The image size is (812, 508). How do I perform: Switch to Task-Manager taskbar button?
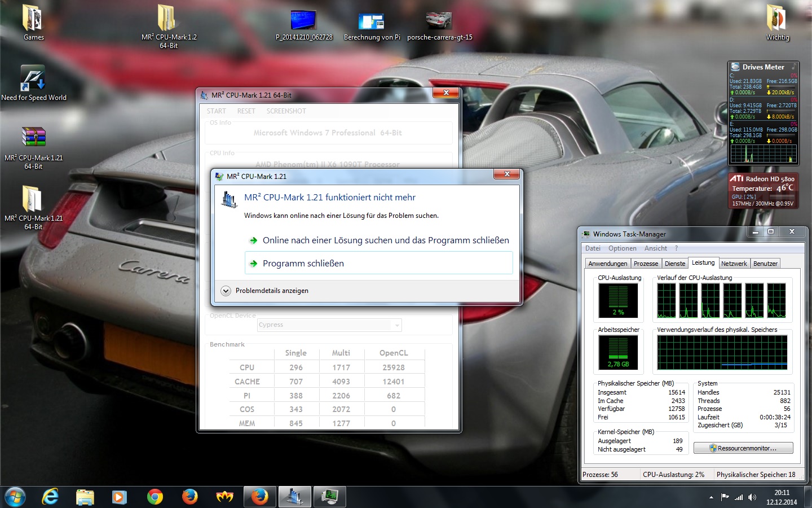pyautogui.click(x=329, y=497)
